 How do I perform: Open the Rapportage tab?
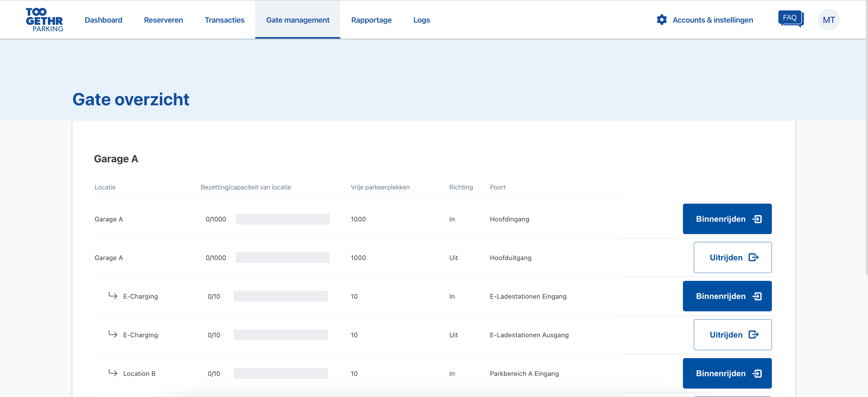[371, 20]
